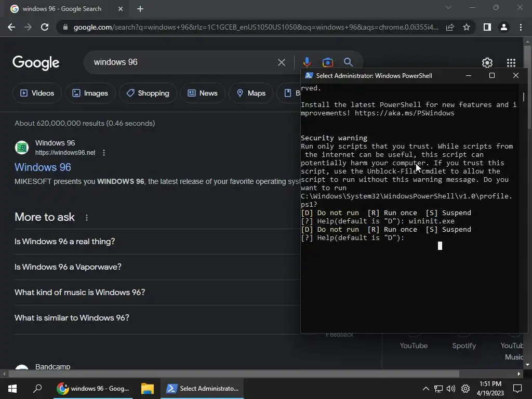Click the horizontal scrollbar right arrow

[x=519, y=374]
